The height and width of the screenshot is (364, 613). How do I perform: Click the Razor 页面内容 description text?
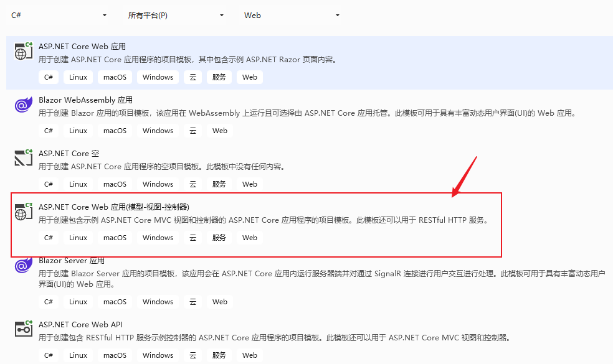click(x=188, y=60)
